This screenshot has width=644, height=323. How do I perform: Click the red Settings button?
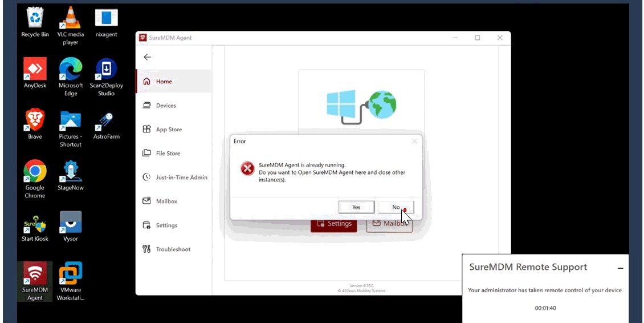point(334,224)
